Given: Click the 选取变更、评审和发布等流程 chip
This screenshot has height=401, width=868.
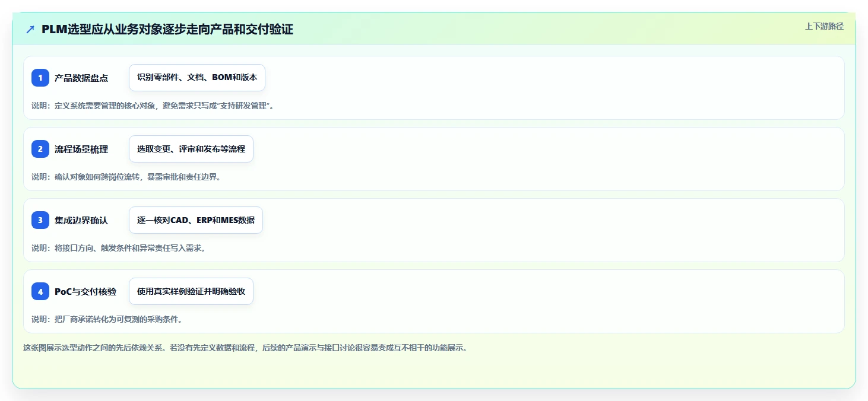Looking at the screenshot, I should (191, 149).
